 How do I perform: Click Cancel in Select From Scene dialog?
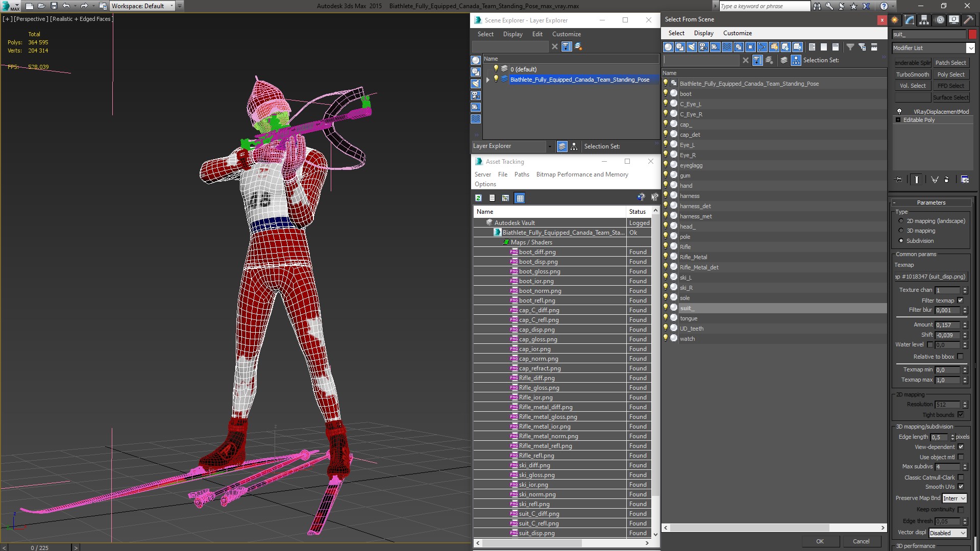861,541
